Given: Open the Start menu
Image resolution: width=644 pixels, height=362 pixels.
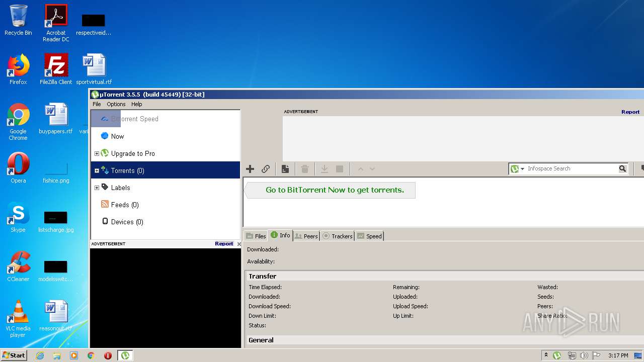Looking at the screenshot, I should [14, 355].
